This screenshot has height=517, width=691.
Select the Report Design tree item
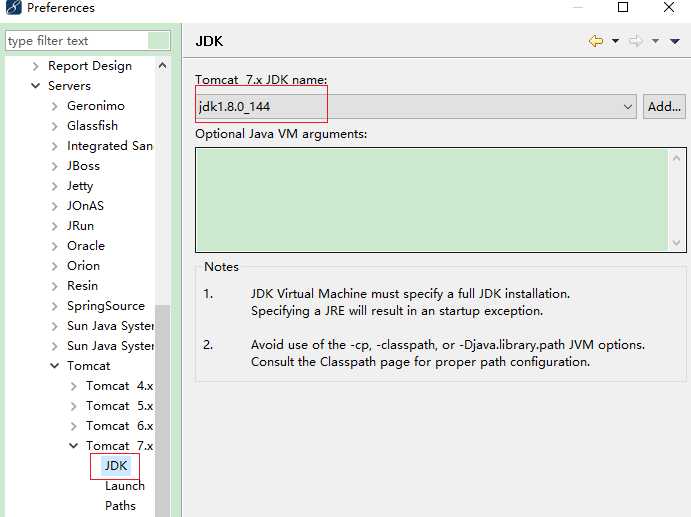tap(90, 66)
